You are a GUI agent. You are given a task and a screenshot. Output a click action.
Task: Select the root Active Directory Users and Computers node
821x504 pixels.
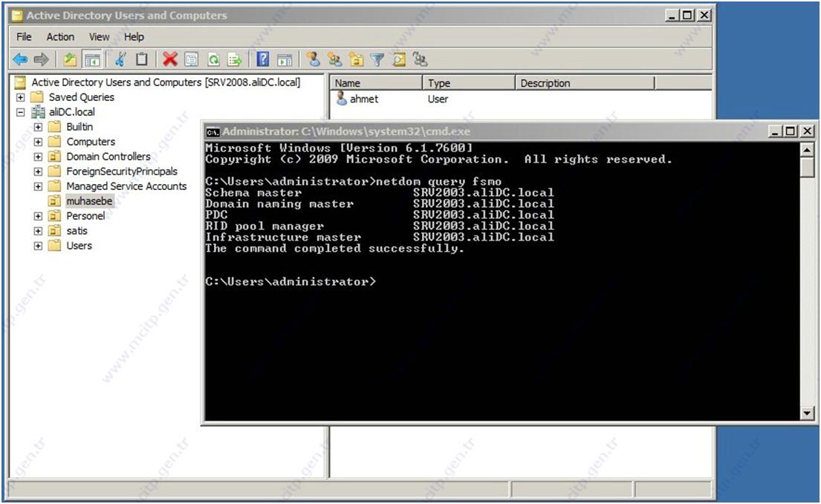166,82
